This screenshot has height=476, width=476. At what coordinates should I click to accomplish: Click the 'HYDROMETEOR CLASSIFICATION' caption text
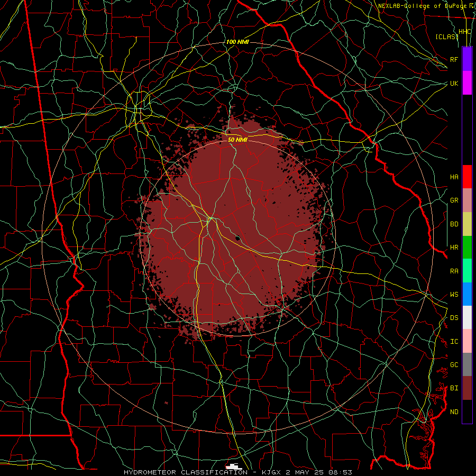click(x=186, y=472)
